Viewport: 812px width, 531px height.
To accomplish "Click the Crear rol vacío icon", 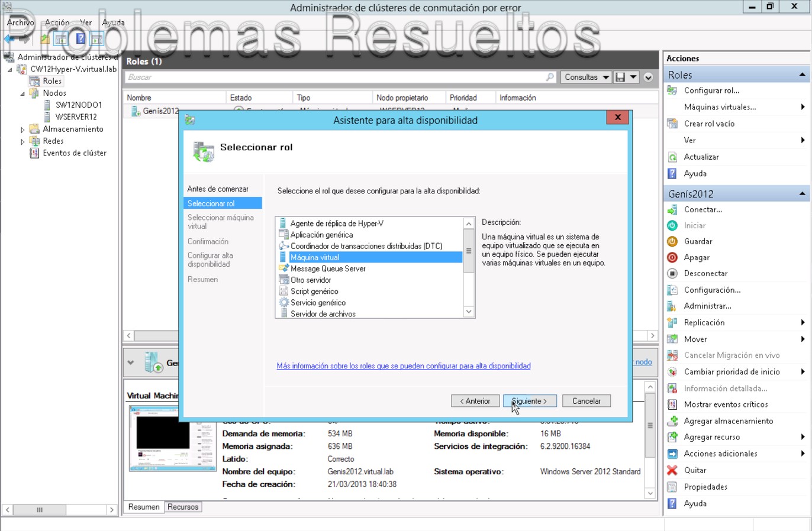I will pyautogui.click(x=672, y=124).
